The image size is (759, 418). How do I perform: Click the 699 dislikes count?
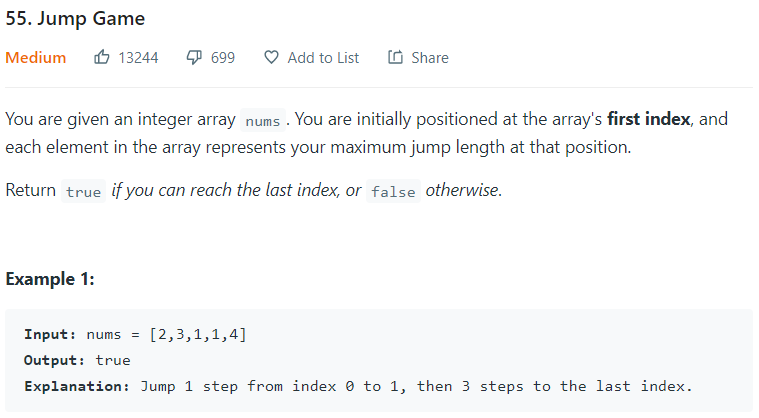click(x=223, y=58)
